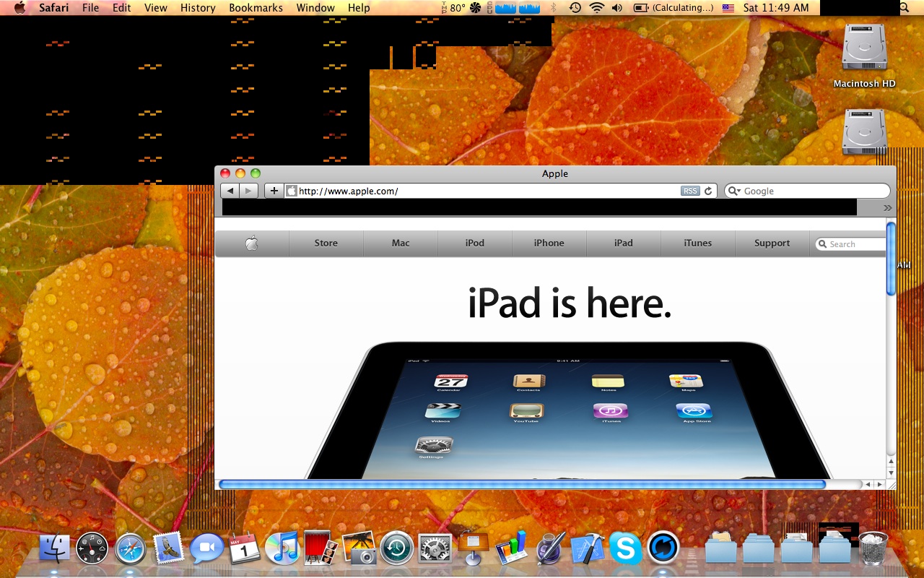Open the Bookmarks menu
924x578 pixels.
point(256,8)
